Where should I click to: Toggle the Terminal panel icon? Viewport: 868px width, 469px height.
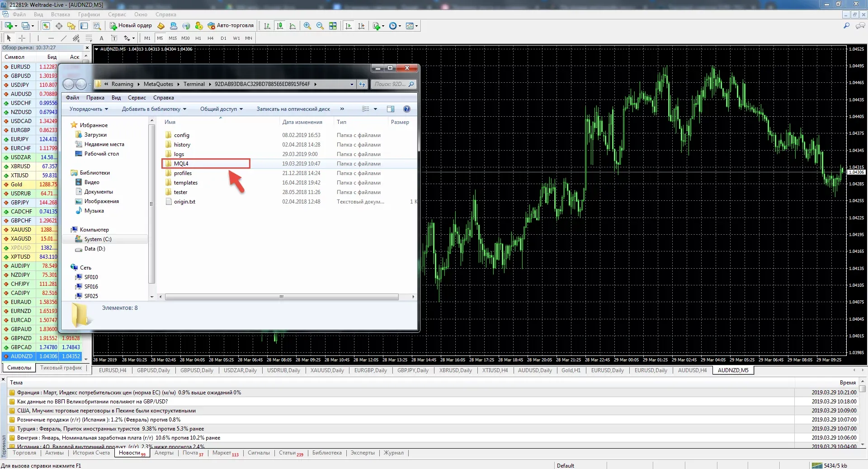pyautogui.click(x=84, y=26)
